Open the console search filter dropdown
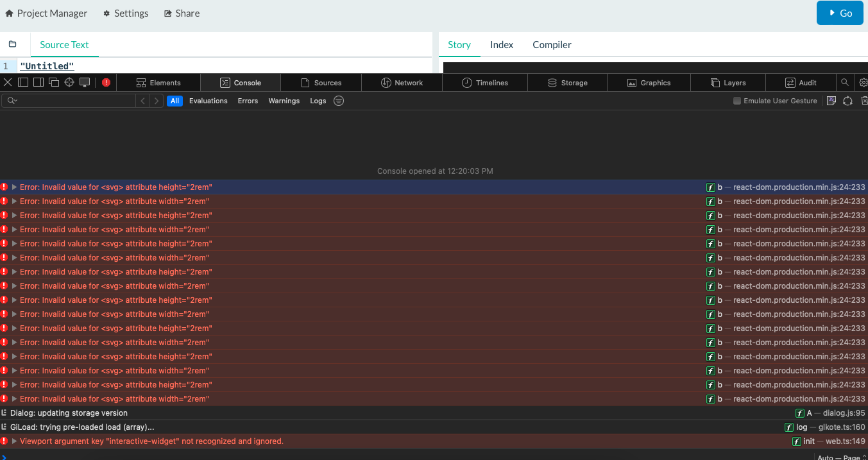Image resolution: width=868 pixels, height=460 pixels. click(x=12, y=101)
